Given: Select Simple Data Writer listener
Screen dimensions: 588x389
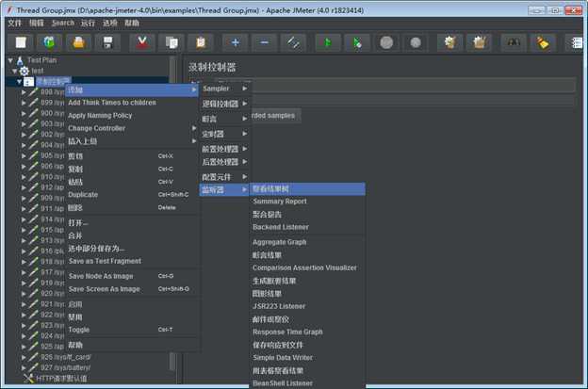Looking at the screenshot, I should pyautogui.click(x=307, y=358).
